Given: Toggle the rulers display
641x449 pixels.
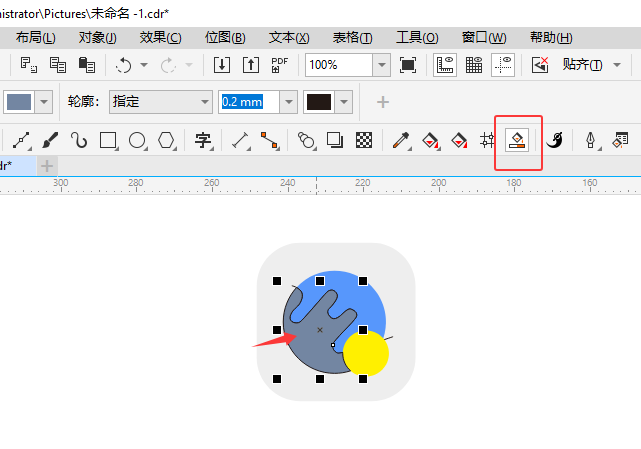Looking at the screenshot, I should point(445,65).
